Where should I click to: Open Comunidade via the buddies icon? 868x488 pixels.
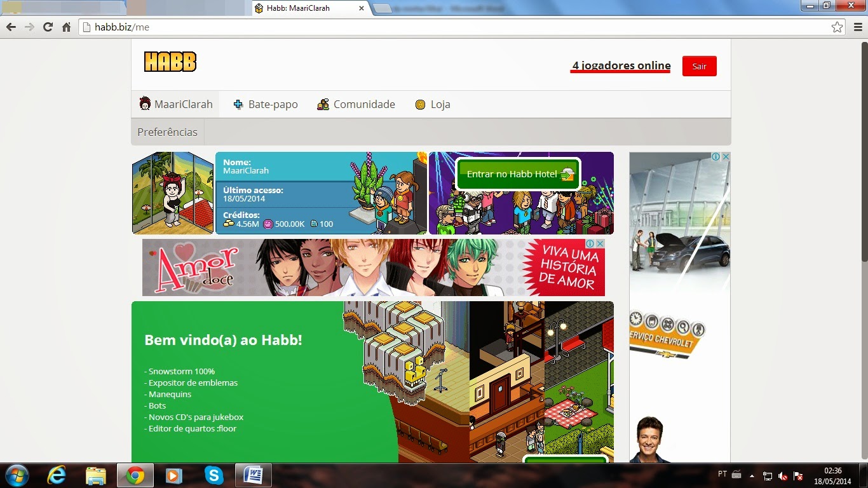pyautogui.click(x=323, y=104)
